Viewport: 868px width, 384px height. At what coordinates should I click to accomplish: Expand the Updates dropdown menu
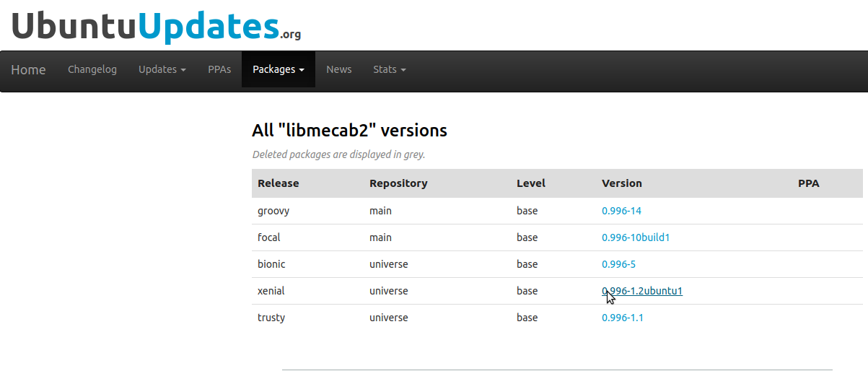tap(162, 69)
